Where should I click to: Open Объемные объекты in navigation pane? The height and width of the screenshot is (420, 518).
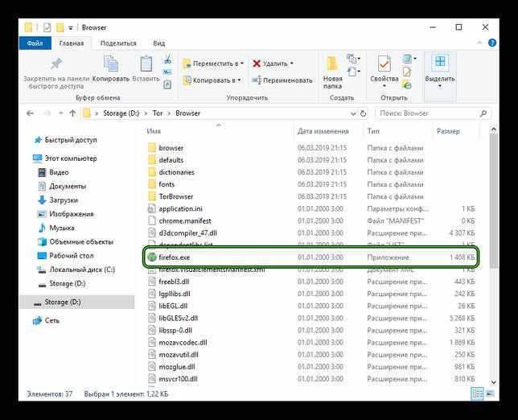pyautogui.click(x=76, y=242)
